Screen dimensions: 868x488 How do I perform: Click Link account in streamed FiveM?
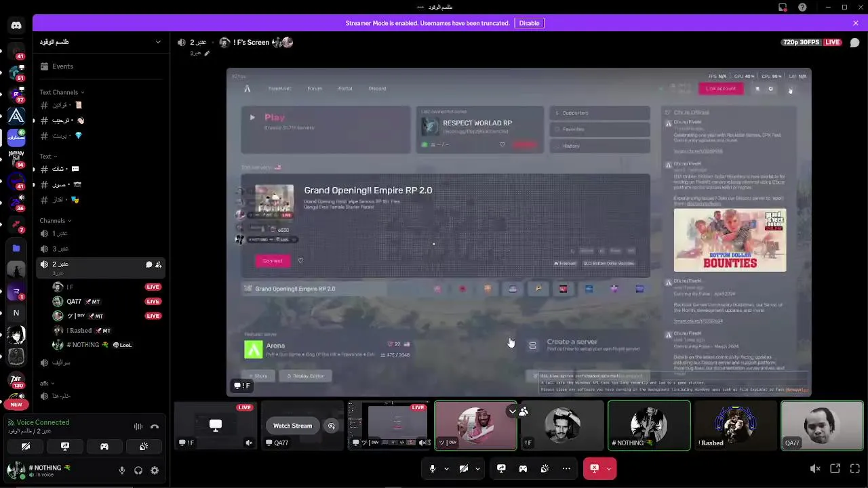point(720,89)
